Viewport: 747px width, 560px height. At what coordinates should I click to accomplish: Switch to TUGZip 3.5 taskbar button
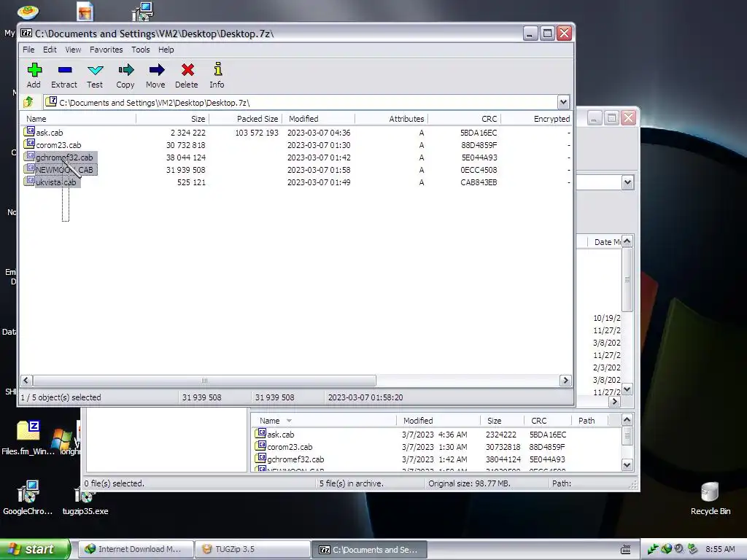click(x=252, y=549)
